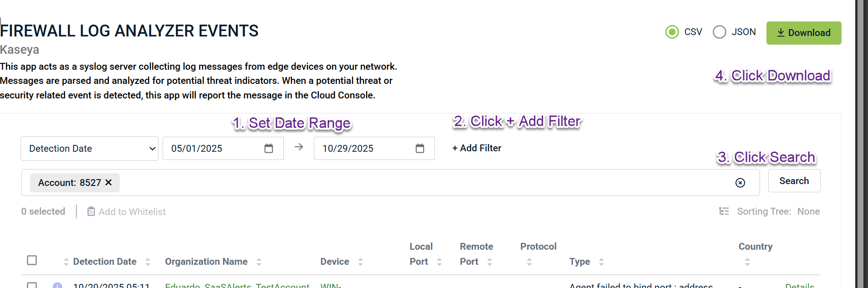Remove the Account: 8527 filter chip
868x288 pixels.
pos(108,182)
